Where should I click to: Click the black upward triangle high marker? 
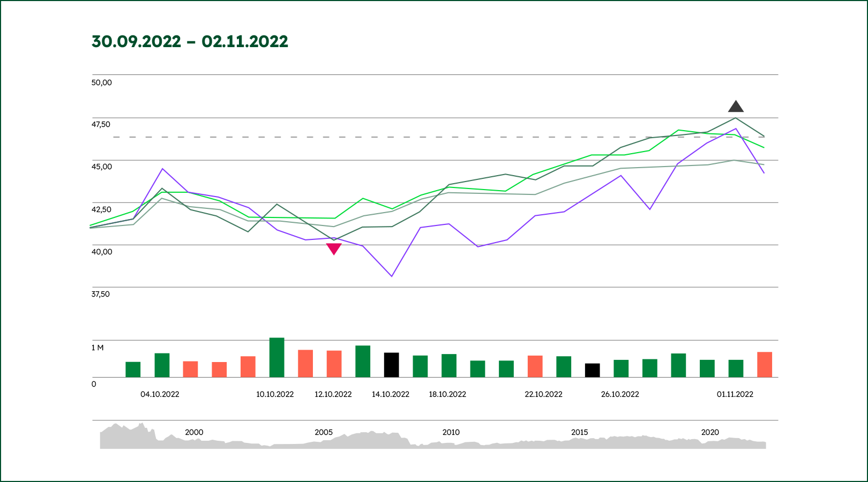tap(736, 107)
